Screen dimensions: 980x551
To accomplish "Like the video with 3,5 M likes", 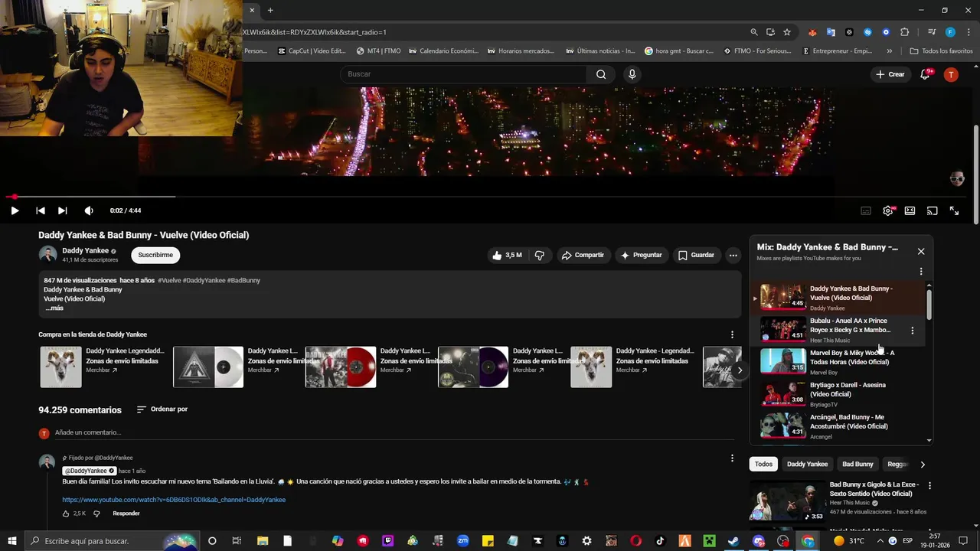I will [x=508, y=255].
